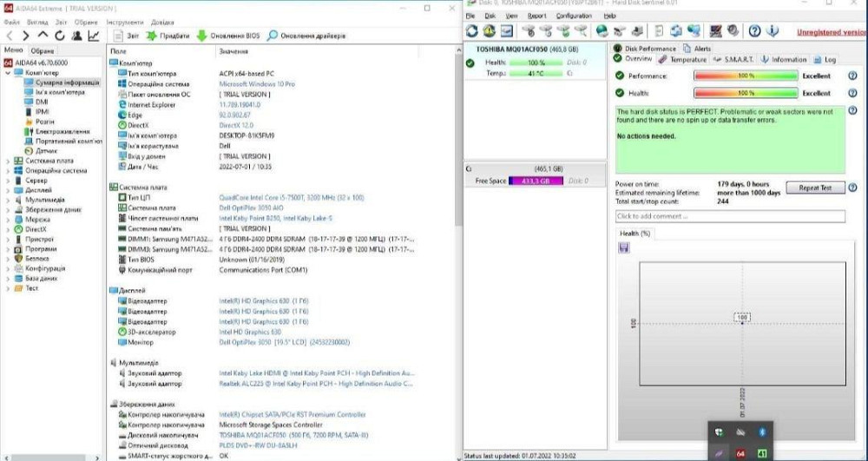Screen dimensions: 868x461
Task: Expand the Мультимедіа tree node
Action: point(8,200)
